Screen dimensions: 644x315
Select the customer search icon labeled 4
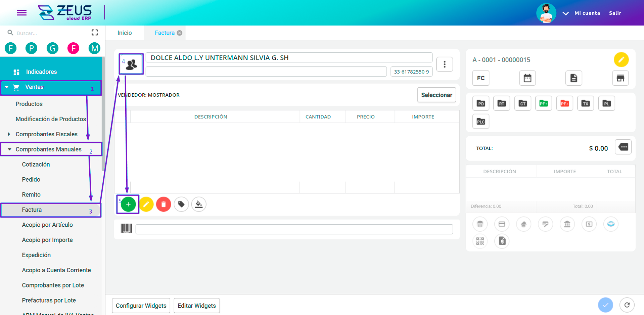[131, 64]
